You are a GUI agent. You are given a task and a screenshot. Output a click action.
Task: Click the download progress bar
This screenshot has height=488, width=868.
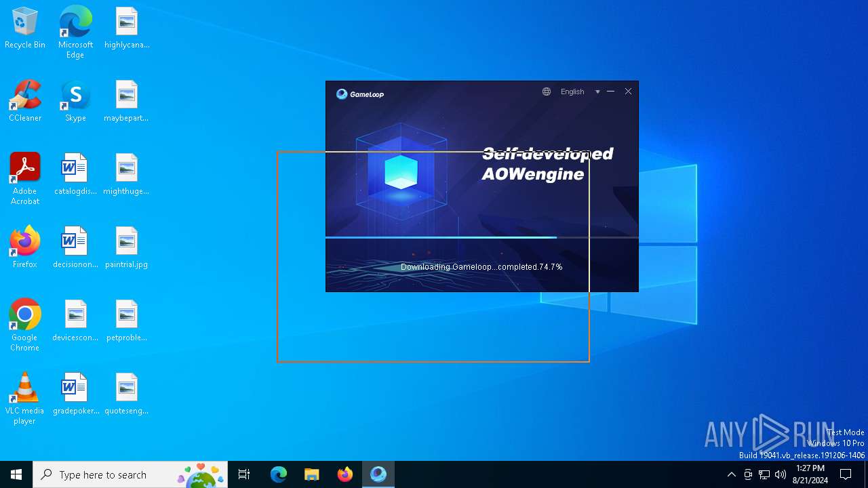point(482,237)
